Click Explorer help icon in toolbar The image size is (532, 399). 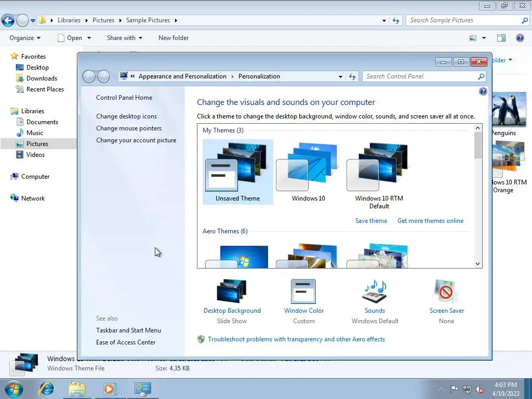coord(520,37)
